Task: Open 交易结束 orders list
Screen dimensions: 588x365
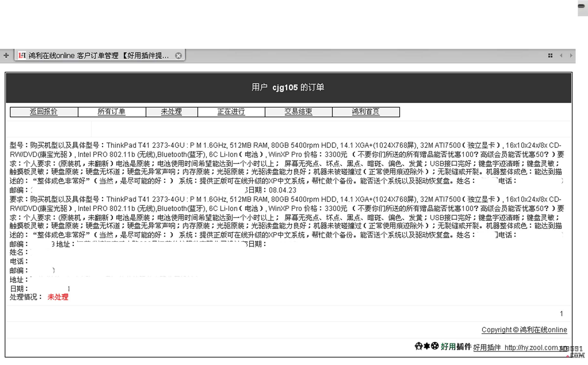Action: 298,112
